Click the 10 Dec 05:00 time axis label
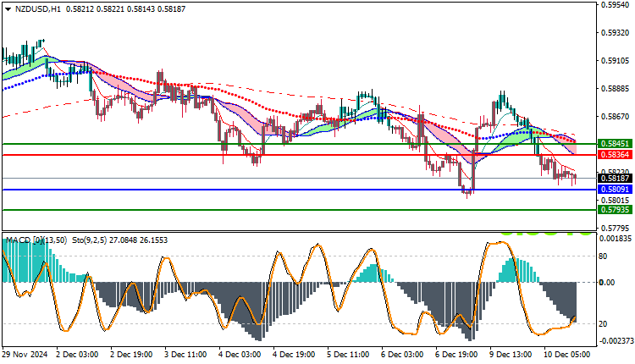 (x=567, y=355)
